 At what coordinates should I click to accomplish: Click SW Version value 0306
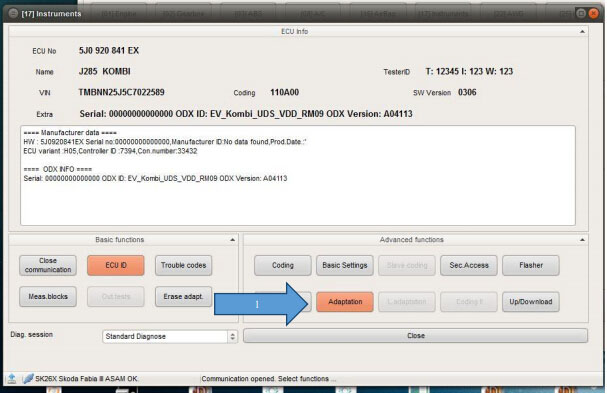(467, 93)
